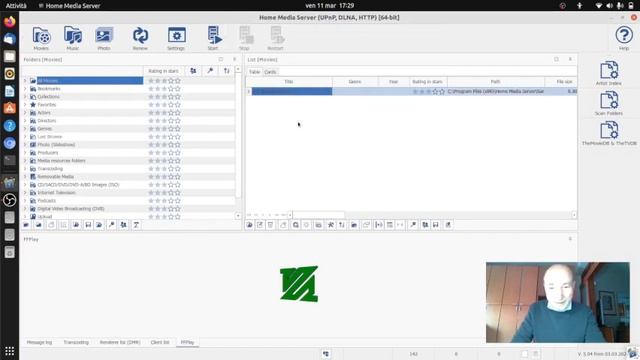640x360 pixels.
Task: Click sort arrows icon in folders header
Action: pyautogui.click(x=227, y=71)
